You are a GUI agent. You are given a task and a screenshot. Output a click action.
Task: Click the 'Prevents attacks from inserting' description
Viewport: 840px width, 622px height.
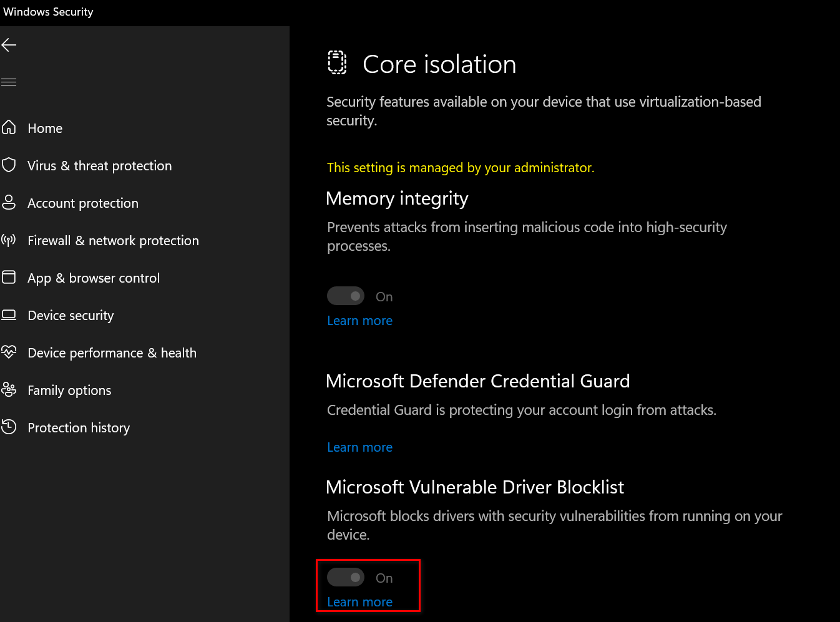(527, 236)
